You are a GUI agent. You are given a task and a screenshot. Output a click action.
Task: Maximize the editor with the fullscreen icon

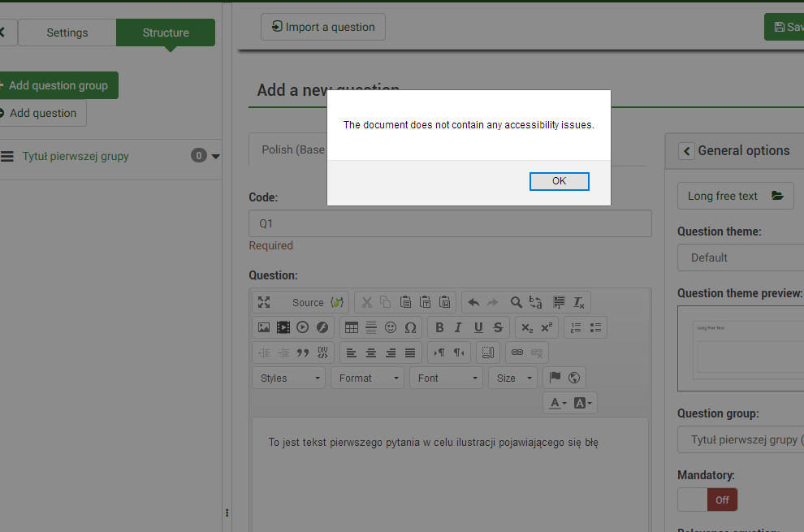pos(264,302)
